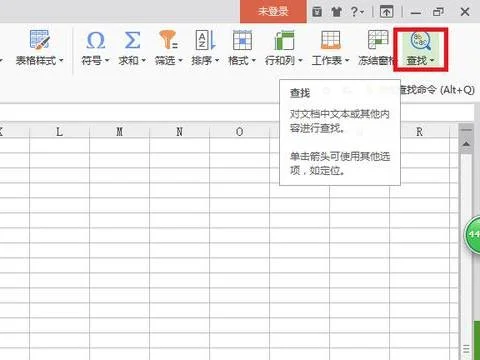Click the 筛选 filter funnel icon

click(168, 40)
